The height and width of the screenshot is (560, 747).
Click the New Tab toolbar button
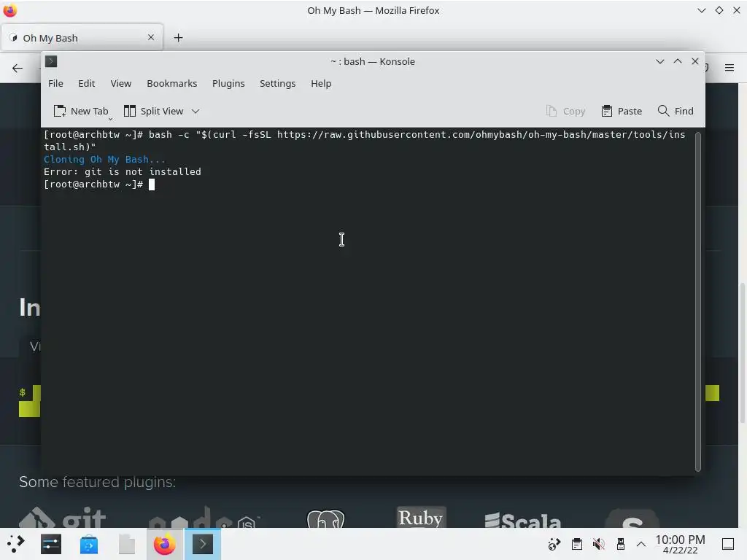click(x=81, y=111)
